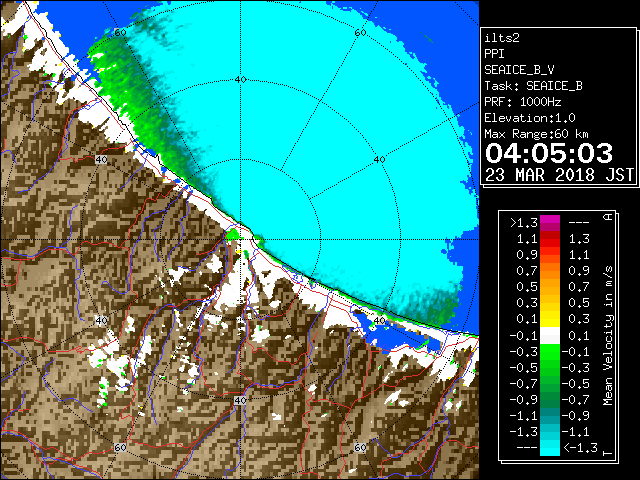Click the "PRF: 1000Hz" value
This screenshot has height=480, width=640.
(x=523, y=102)
